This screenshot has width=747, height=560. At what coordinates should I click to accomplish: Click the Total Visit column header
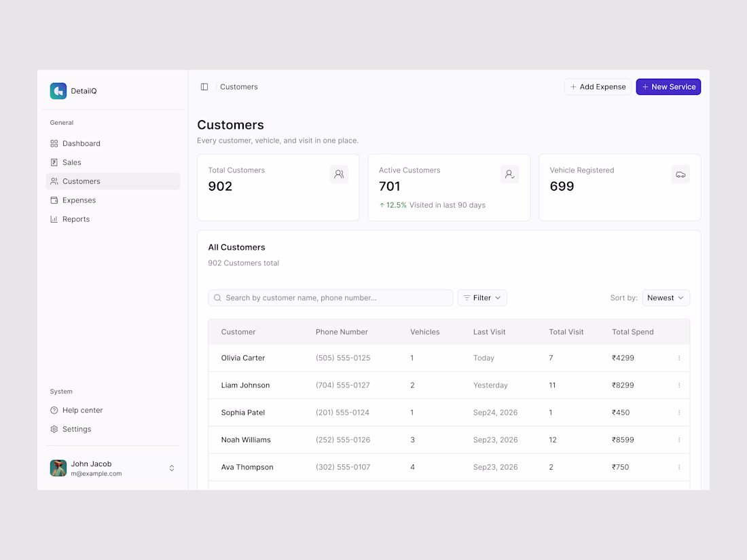[566, 332]
